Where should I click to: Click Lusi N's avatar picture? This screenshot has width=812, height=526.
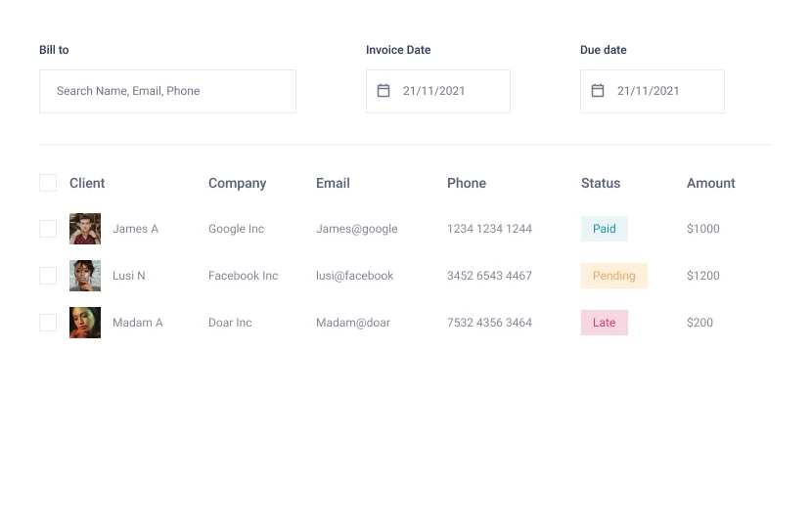click(x=85, y=276)
